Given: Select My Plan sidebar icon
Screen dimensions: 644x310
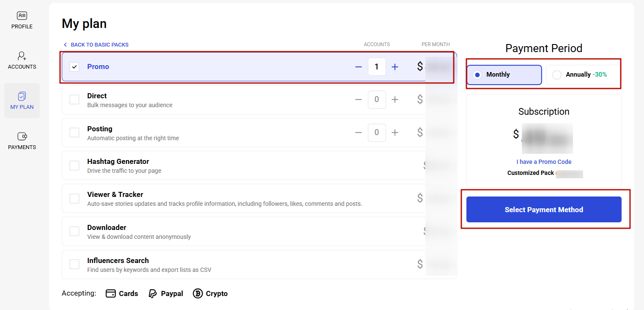Looking at the screenshot, I should 22,97.
